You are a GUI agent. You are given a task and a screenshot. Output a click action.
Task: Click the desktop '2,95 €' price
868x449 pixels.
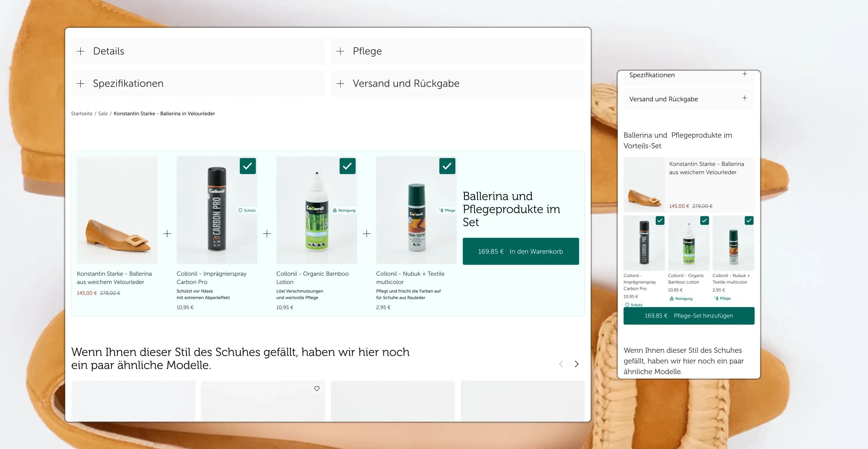tap(383, 307)
